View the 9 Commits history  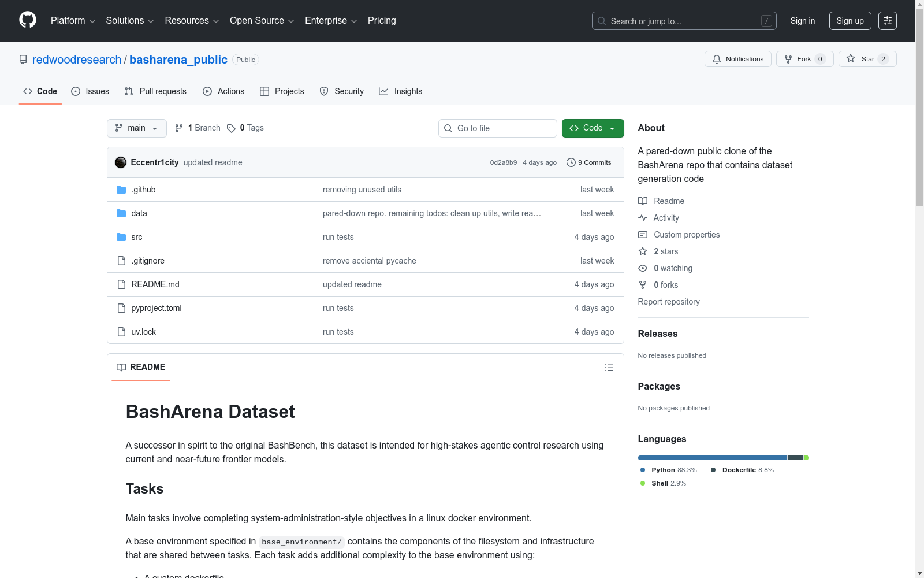(x=589, y=162)
